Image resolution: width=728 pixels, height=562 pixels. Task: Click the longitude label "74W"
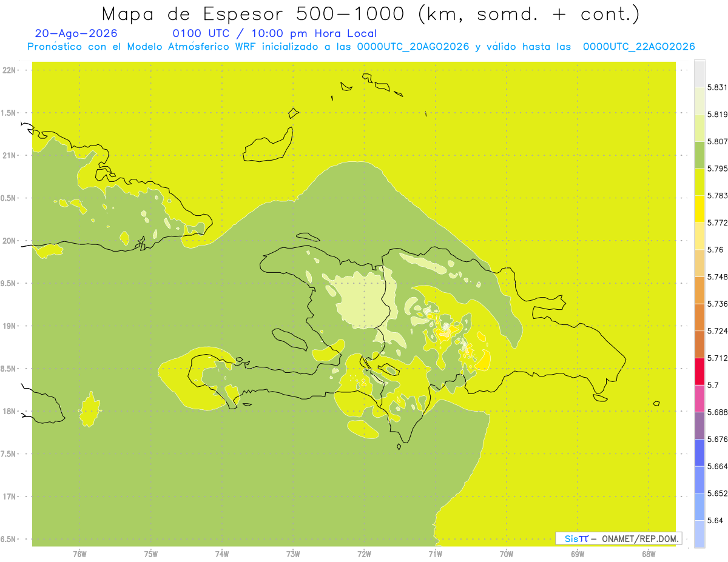pyautogui.click(x=221, y=554)
